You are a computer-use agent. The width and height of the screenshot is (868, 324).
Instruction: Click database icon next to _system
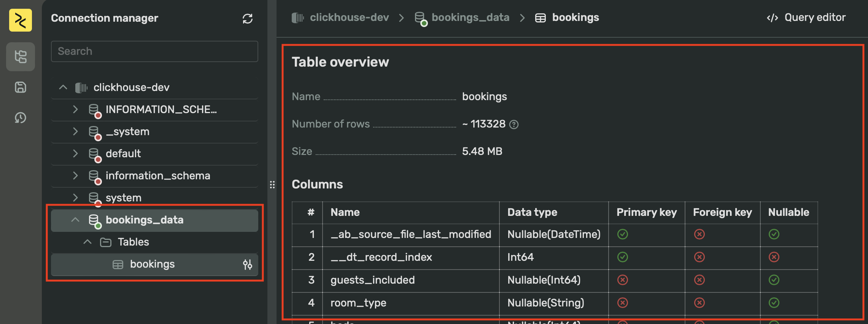95,132
